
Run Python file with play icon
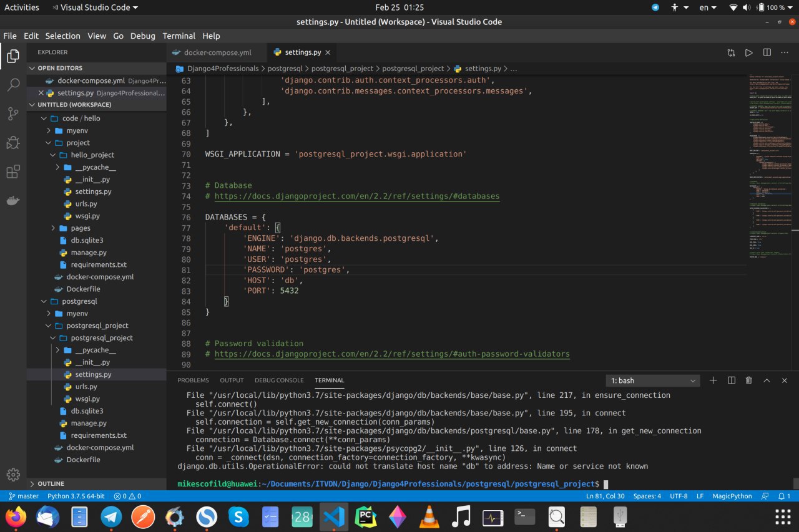[x=749, y=53]
